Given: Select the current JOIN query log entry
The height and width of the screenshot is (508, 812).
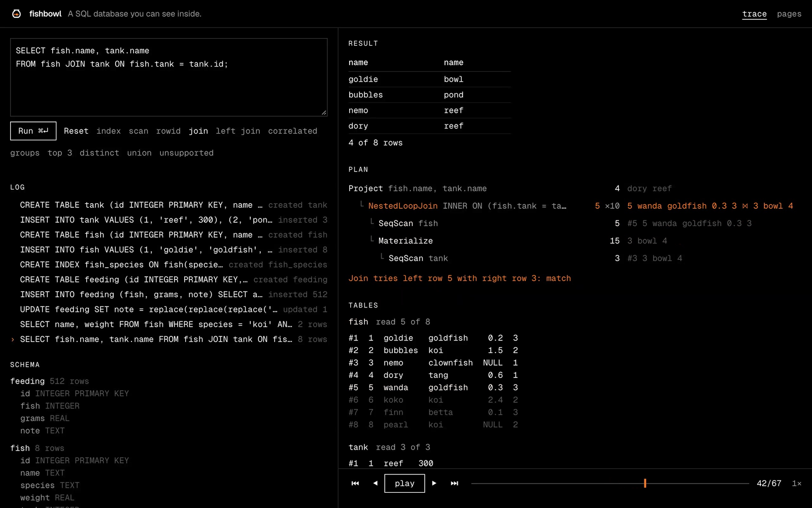Looking at the screenshot, I should 169,339.
